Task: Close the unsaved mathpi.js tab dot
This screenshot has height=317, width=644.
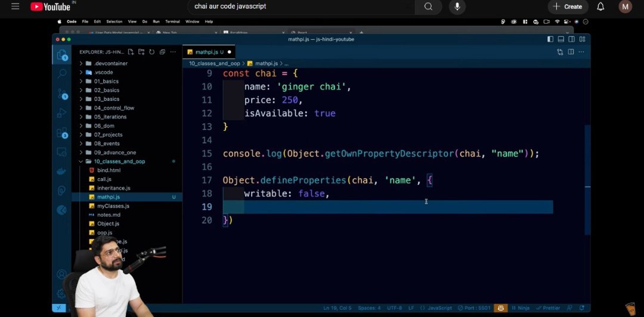Action: tap(229, 52)
